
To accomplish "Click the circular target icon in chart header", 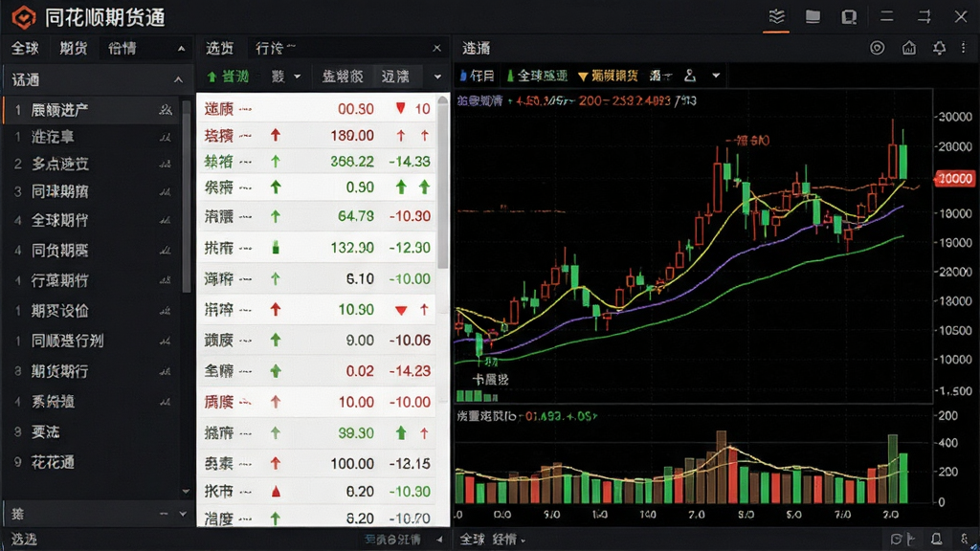I will 877,48.
